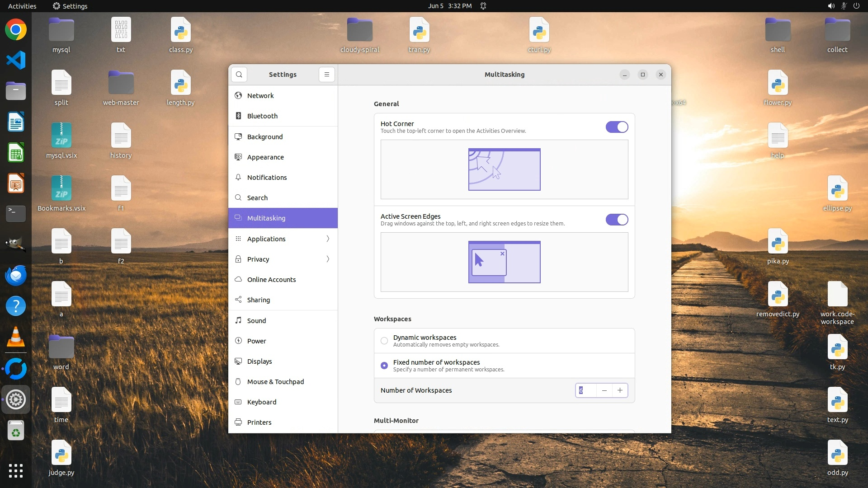
Task: Turn off Active Screen Edges switch
Action: coord(617,220)
